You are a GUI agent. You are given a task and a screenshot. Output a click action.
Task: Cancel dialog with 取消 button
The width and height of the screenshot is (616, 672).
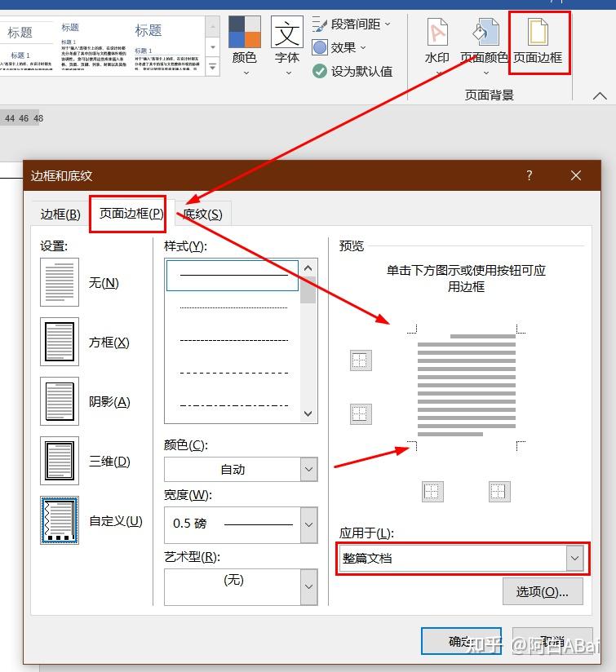(552, 641)
